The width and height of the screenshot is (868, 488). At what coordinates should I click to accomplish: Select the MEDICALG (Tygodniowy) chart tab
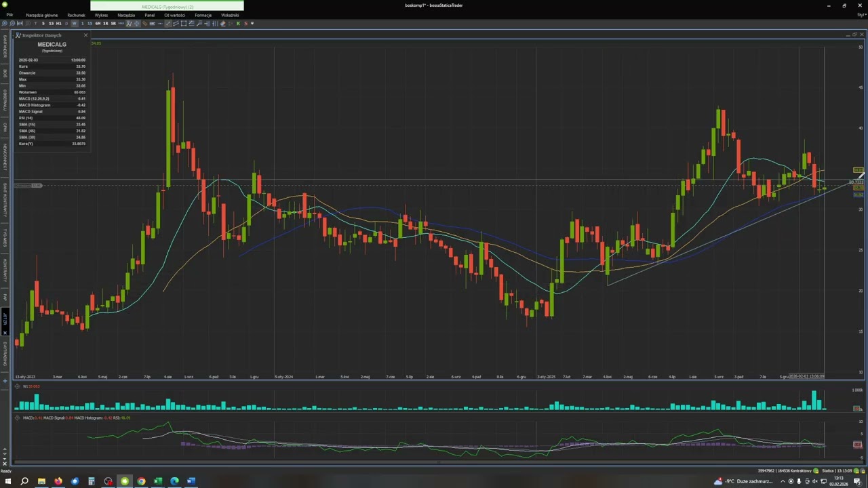tap(167, 7)
